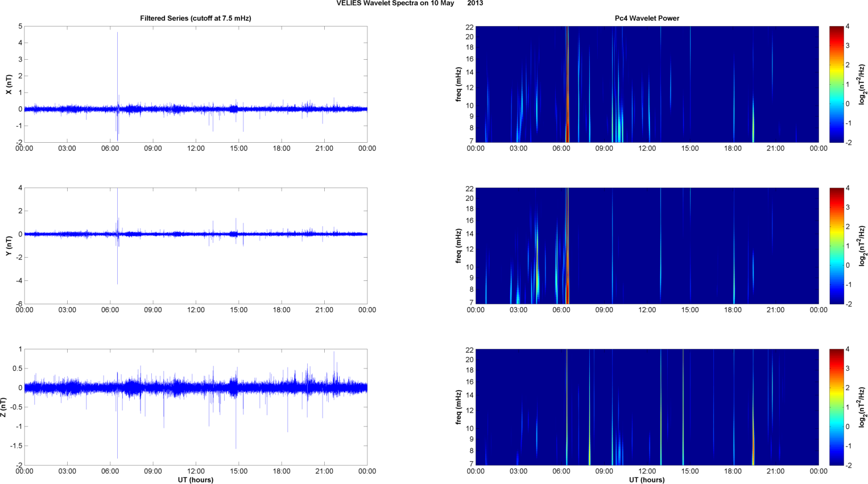
Task: Click the middle spectrogram colorbar
Action: pos(836,246)
